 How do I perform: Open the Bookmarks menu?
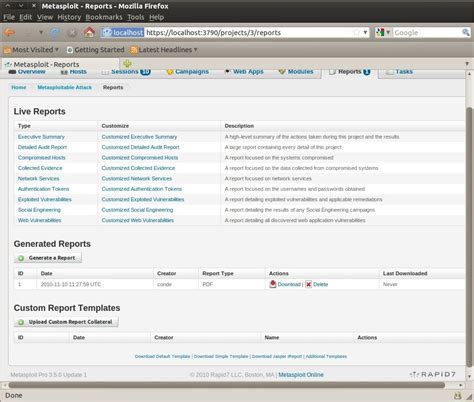pyautogui.click(x=104, y=17)
